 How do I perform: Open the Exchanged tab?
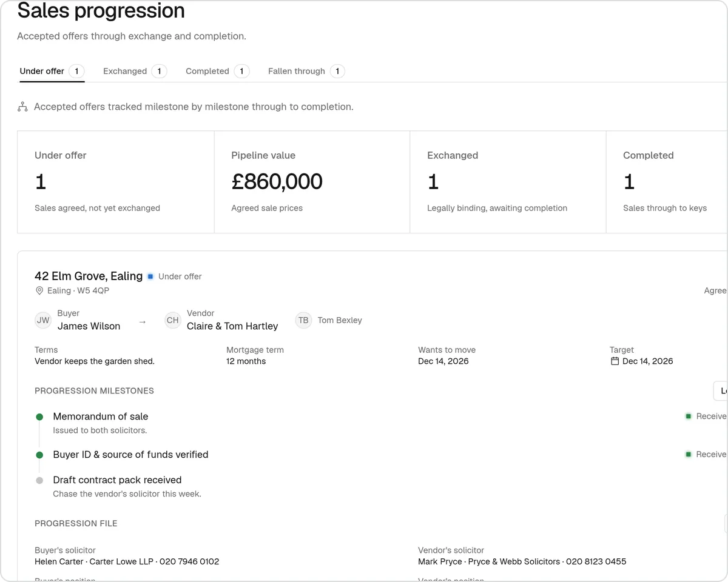click(x=135, y=71)
